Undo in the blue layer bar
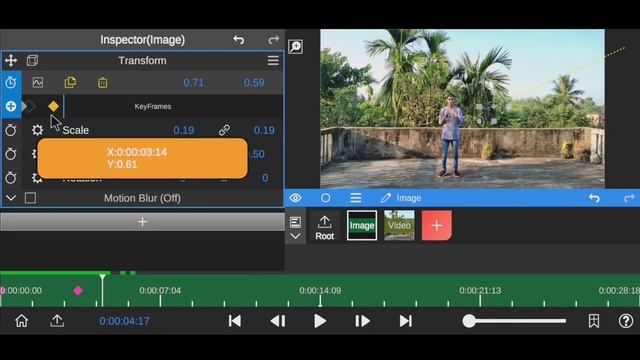This screenshot has height=360, width=640. coord(594,198)
